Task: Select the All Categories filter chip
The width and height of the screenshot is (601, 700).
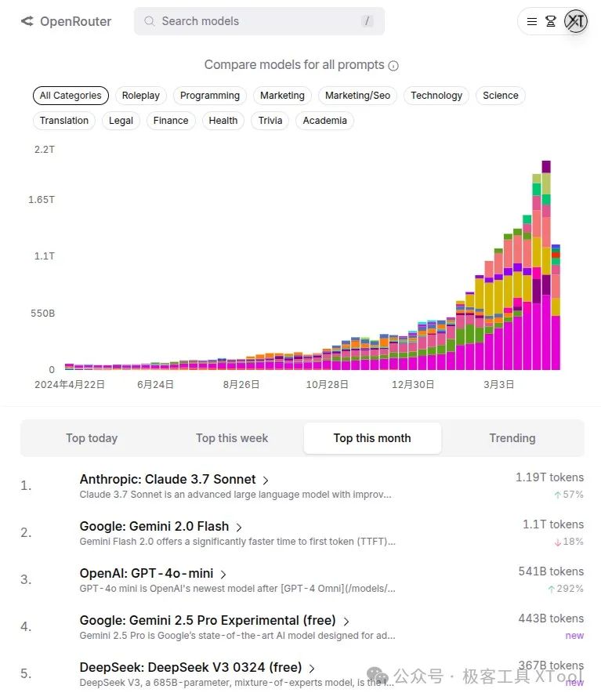Action: click(x=71, y=96)
